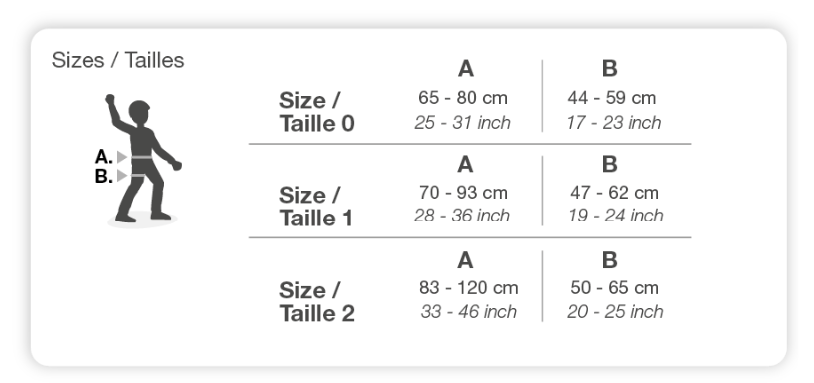Click the 47 - 62 cm leg value

614,193
